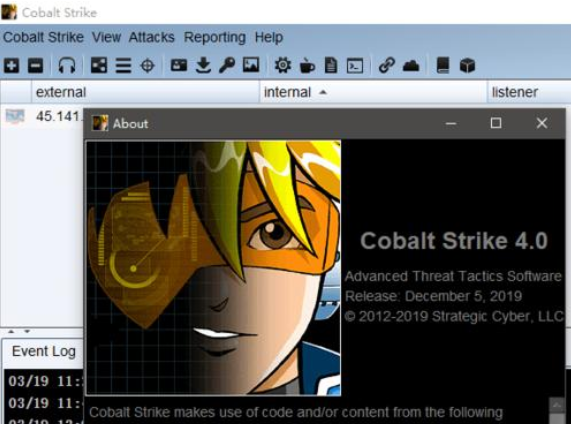
Task: Click the Release: December 5, 2019 text
Action: (433, 296)
